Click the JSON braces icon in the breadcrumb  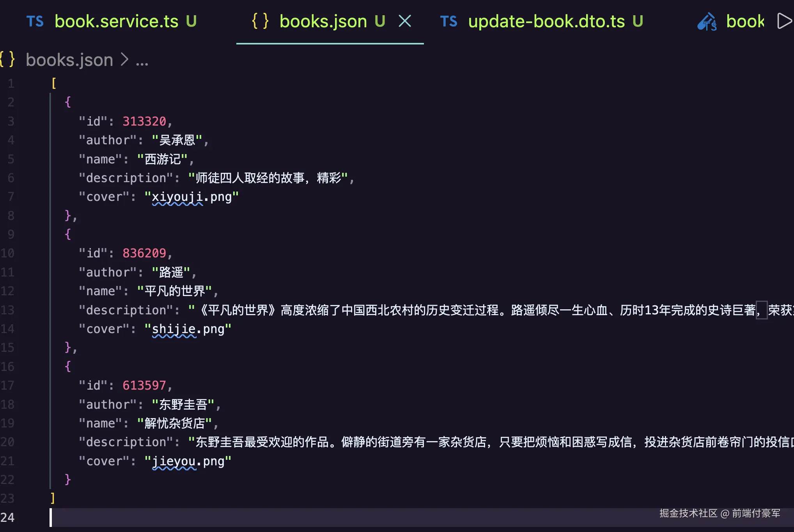[x=7, y=60]
